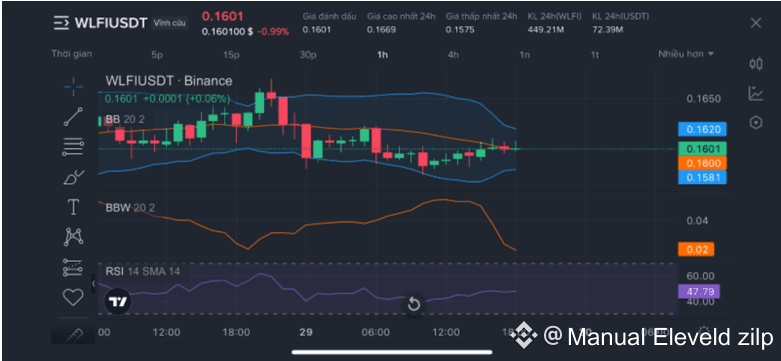This screenshot has height=361, width=781.
Task: Switch to the 4h timeframe
Action: point(453,55)
